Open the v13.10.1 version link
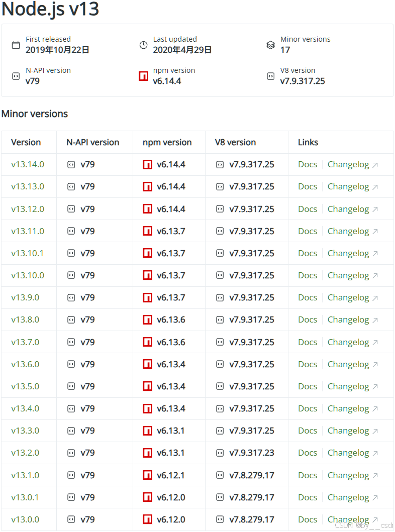Screen dimensions: 395x532 coord(27,253)
